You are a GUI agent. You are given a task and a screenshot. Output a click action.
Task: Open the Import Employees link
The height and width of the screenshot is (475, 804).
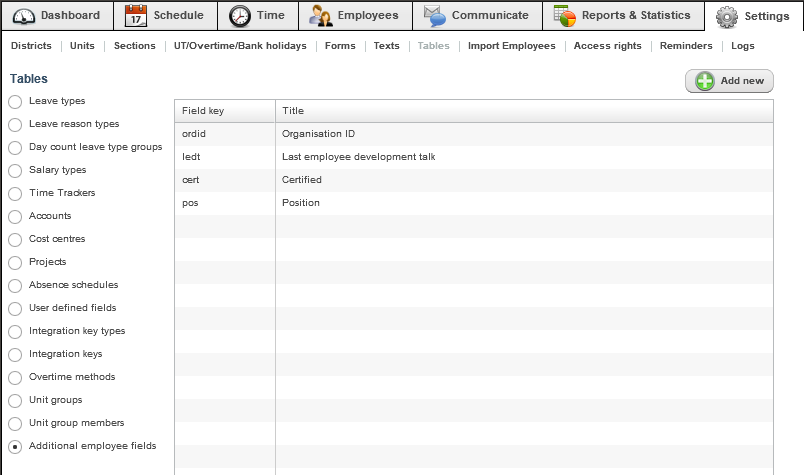[x=511, y=46]
